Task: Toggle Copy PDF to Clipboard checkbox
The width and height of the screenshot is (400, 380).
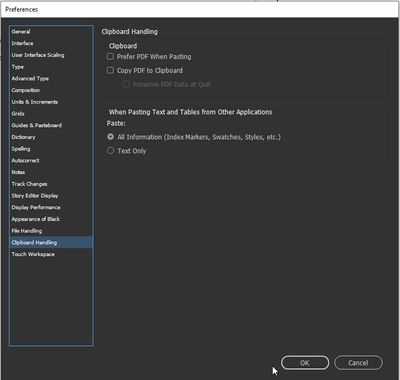Action: coord(110,70)
